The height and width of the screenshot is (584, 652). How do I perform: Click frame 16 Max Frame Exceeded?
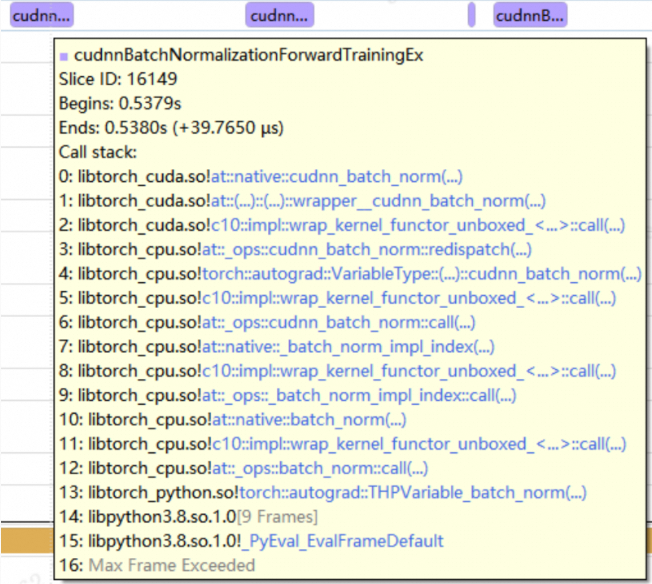(157, 566)
